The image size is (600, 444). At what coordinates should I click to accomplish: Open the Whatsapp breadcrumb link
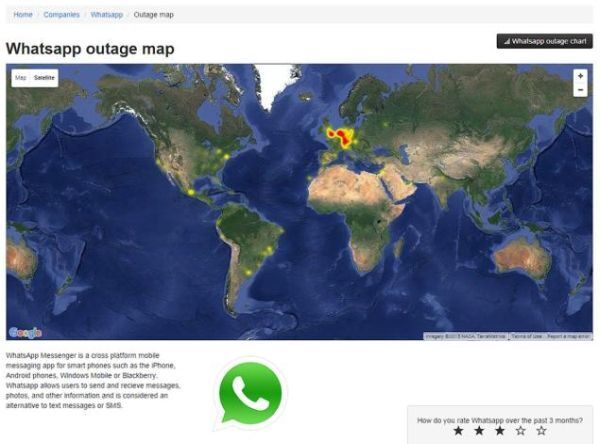click(x=107, y=15)
